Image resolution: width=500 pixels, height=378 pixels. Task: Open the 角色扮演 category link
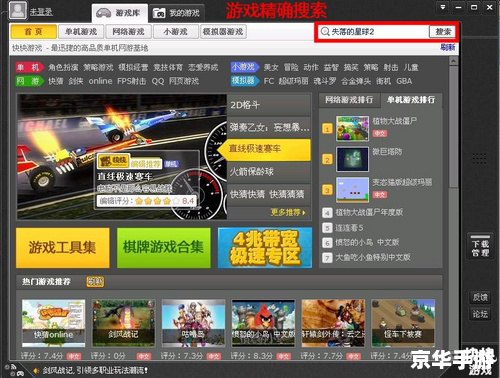pyautogui.click(x=63, y=68)
